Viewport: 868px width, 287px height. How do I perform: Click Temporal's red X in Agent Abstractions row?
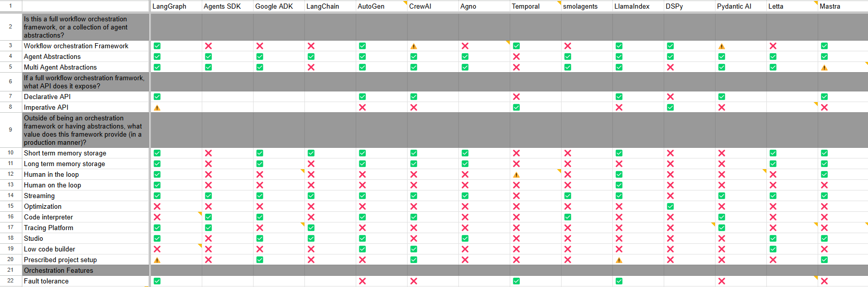point(516,56)
